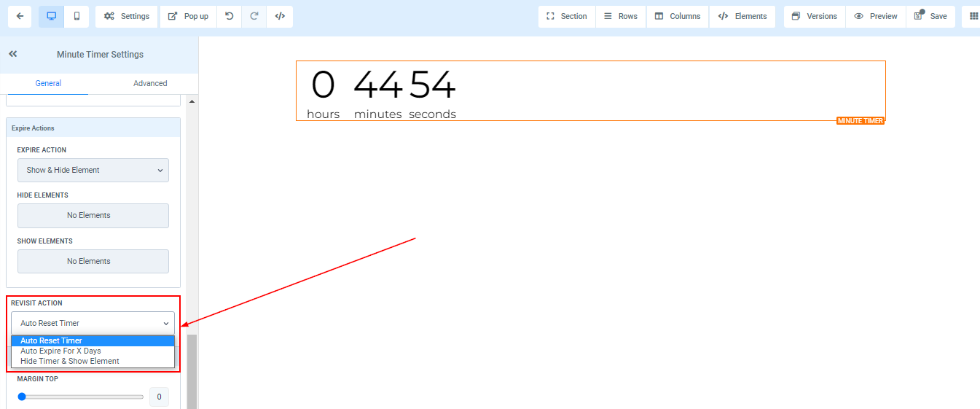Select the General tab
The width and height of the screenshot is (980, 409).
coord(48,83)
